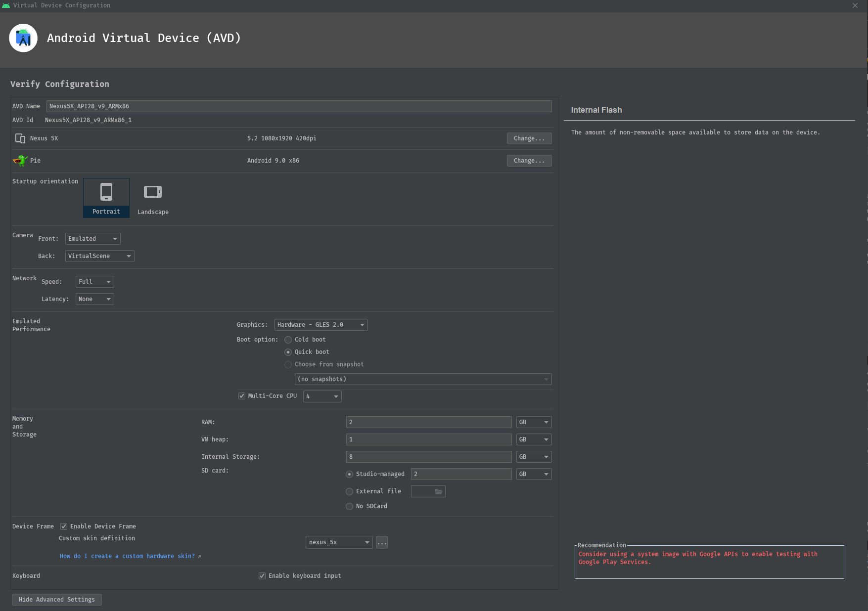Click the Verify Configuration heading
The height and width of the screenshot is (611, 868).
tap(60, 84)
